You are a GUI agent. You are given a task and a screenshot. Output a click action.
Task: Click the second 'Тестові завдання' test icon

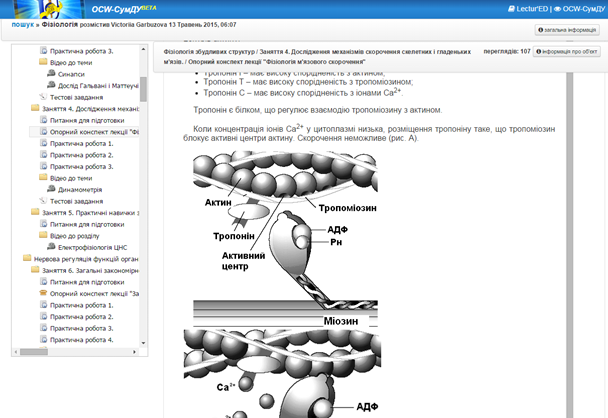(43, 200)
